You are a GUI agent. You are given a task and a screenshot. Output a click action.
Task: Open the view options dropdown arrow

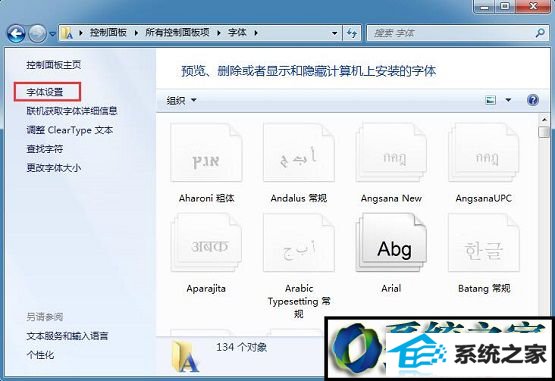[x=508, y=100]
